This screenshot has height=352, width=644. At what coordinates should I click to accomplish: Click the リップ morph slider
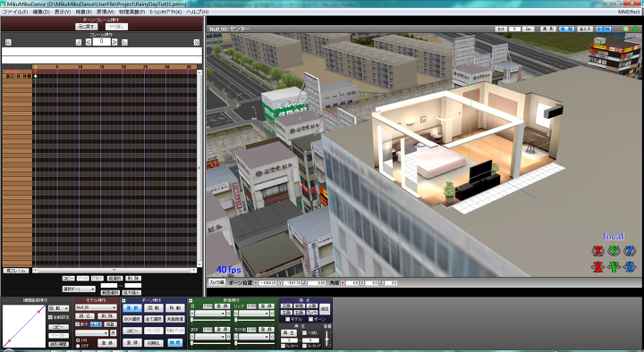[x=255, y=320]
